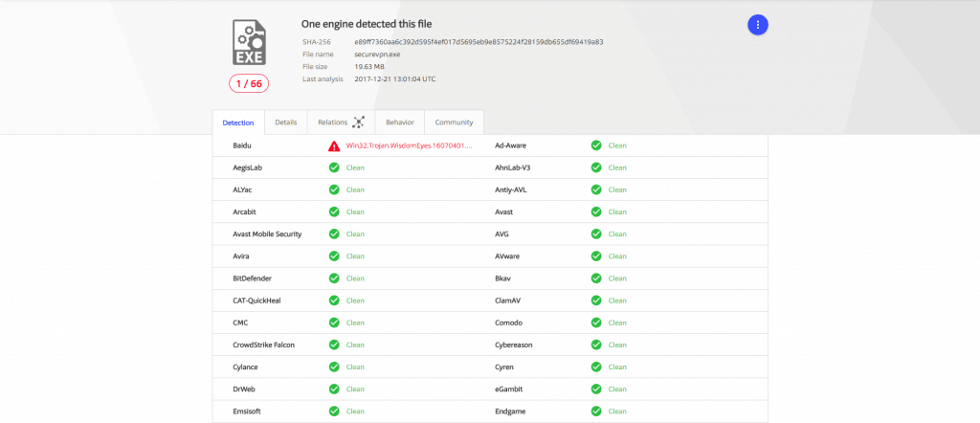Open the Behavior tab
The image size is (980, 423).
click(x=400, y=122)
